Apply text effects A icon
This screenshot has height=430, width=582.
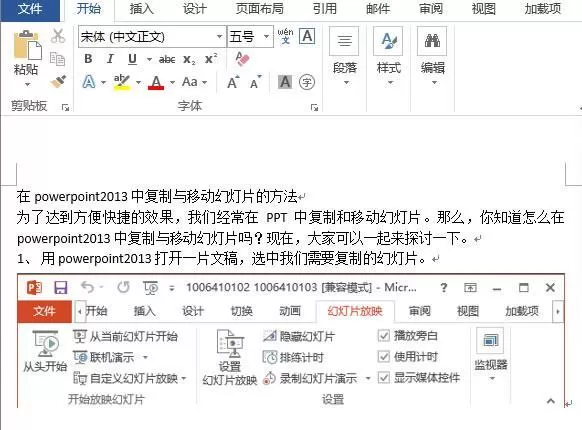click(89, 82)
